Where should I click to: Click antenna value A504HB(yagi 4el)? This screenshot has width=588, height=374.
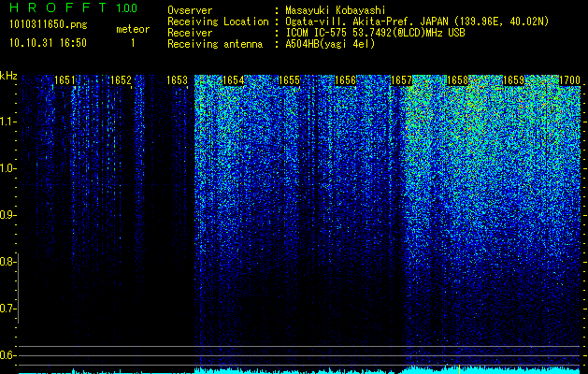[x=330, y=44]
